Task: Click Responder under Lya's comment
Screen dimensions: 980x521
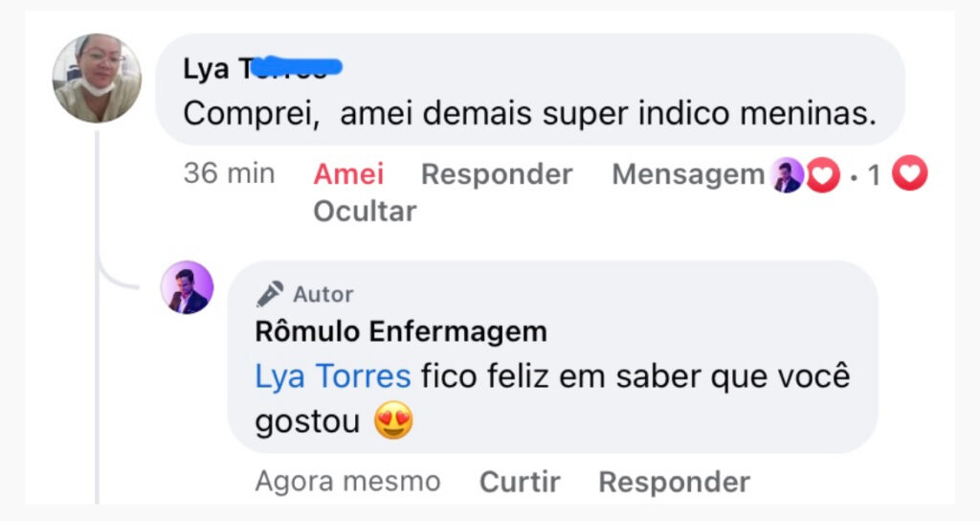Action: click(496, 174)
